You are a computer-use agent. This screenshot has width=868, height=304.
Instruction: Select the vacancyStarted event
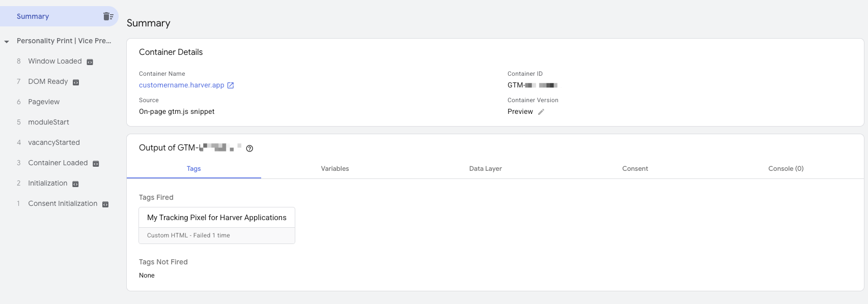[54, 142]
